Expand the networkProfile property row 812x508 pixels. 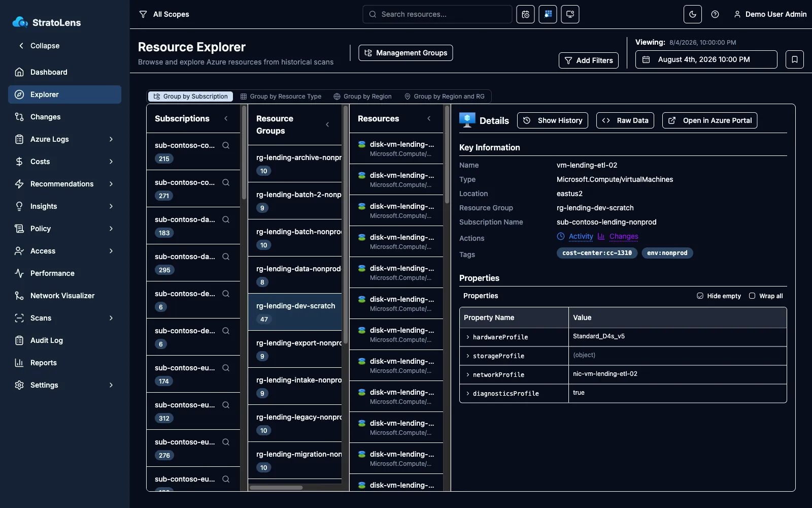coord(468,374)
